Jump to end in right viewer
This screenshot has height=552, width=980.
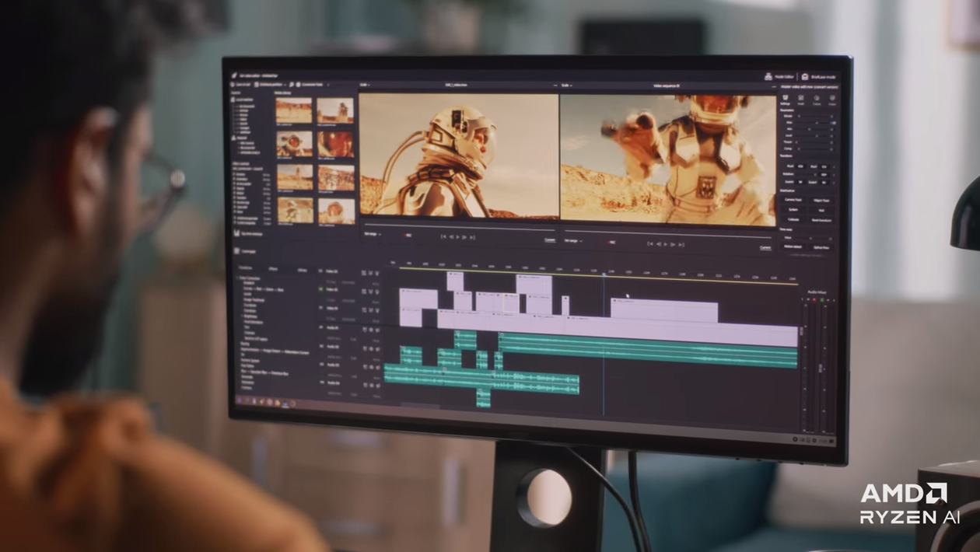[681, 245]
